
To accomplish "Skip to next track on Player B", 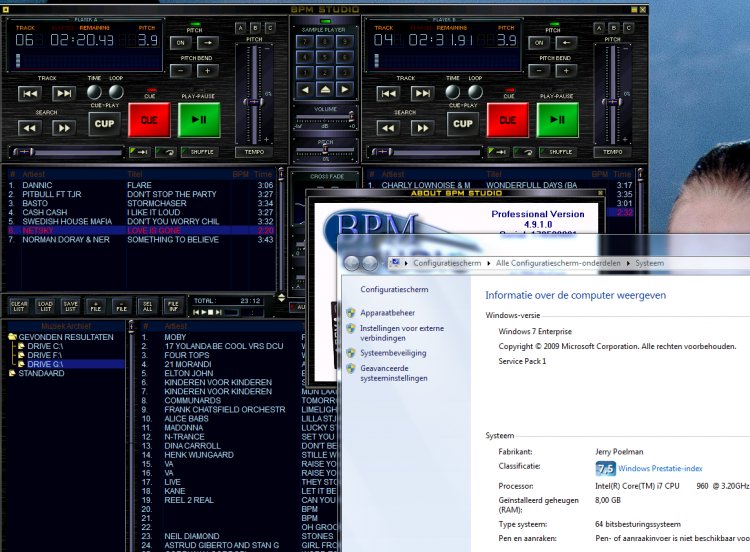I will point(422,94).
